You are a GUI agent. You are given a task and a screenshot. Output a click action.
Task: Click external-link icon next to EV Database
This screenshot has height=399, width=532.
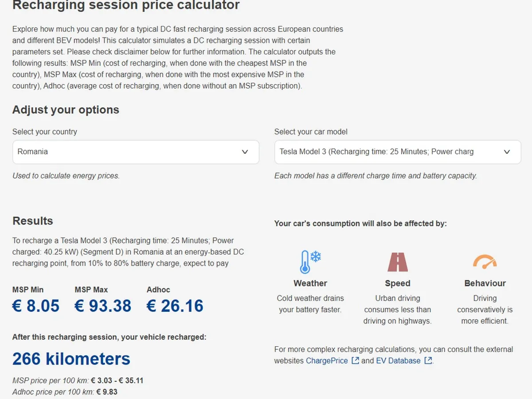pyautogui.click(x=428, y=360)
